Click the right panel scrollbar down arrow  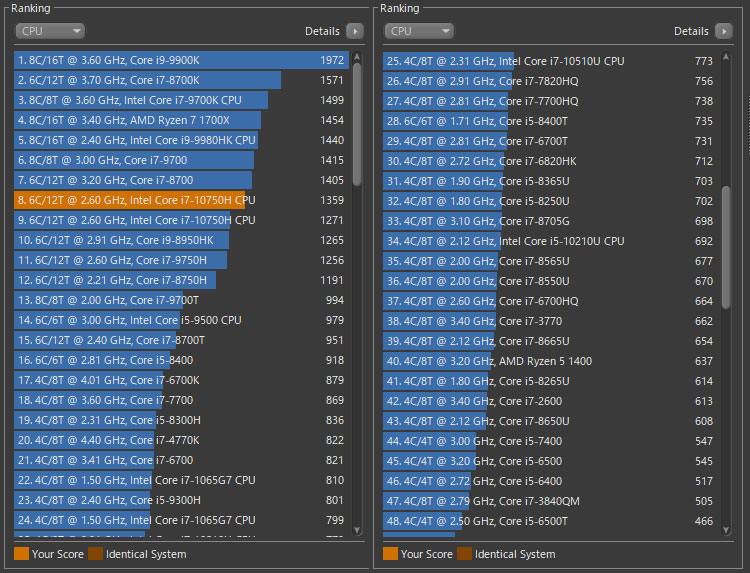click(726, 530)
